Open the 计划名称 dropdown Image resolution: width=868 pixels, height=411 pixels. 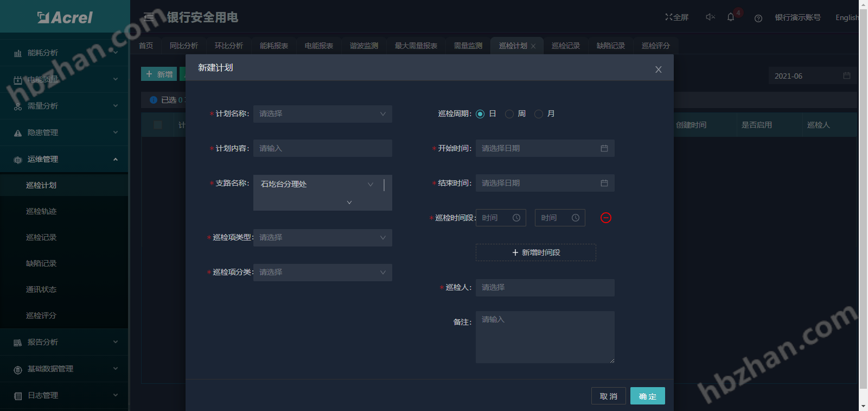tap(322, 114)
